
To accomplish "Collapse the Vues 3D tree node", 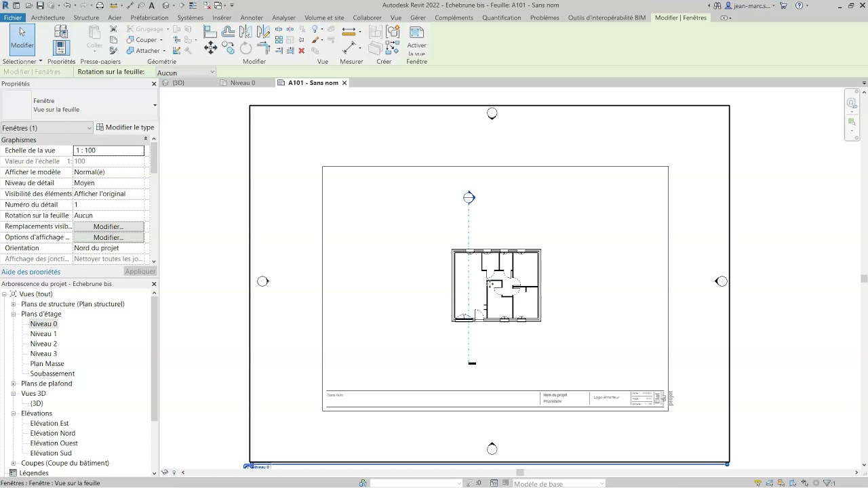I will (13, 394).
